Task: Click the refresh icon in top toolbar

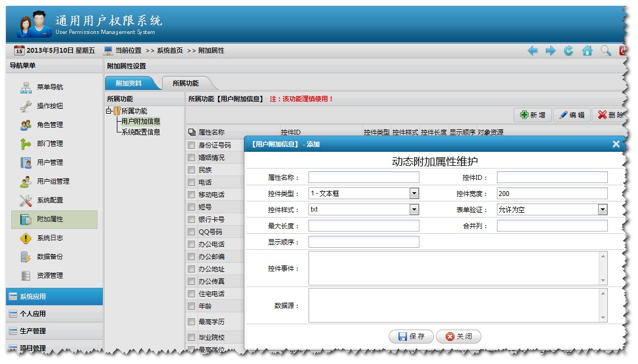Action: pyautogui.click(x=570, y=50)
